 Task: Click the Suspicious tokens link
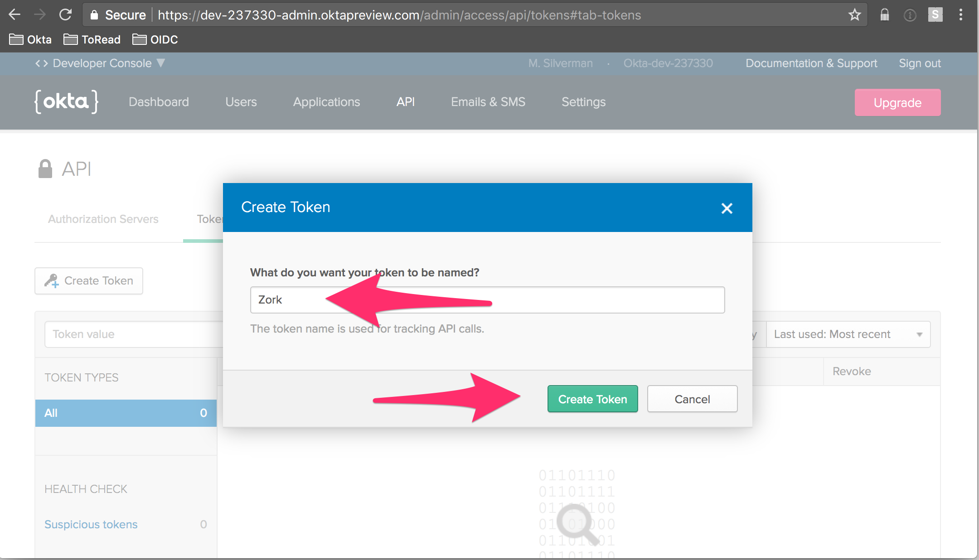tap(91, 525)
